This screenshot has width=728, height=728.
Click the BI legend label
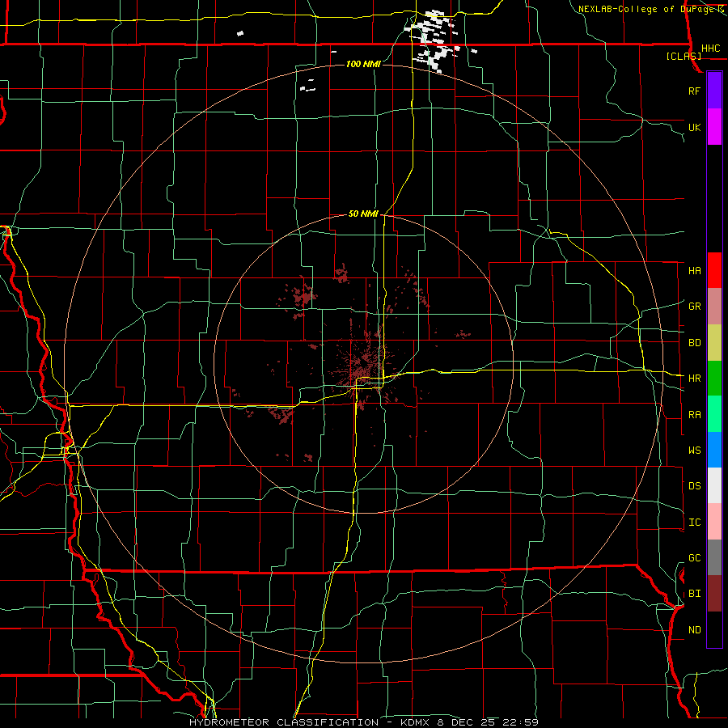point(694,594)
